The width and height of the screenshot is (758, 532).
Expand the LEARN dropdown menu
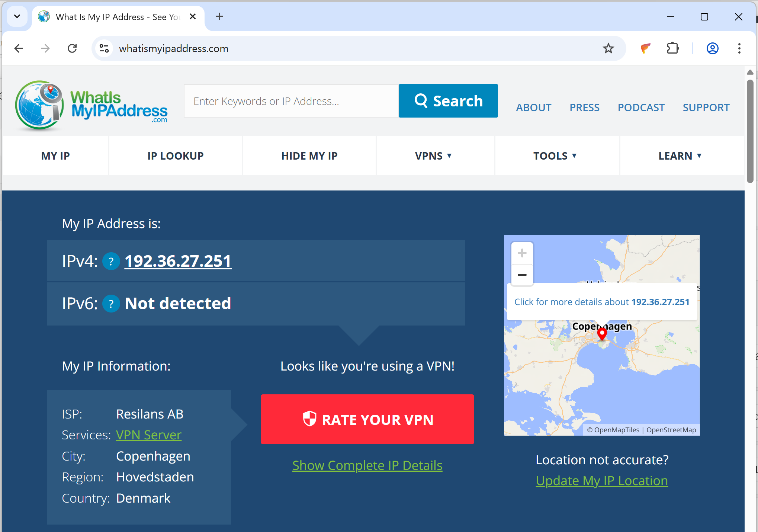click(x=680, y=156)
